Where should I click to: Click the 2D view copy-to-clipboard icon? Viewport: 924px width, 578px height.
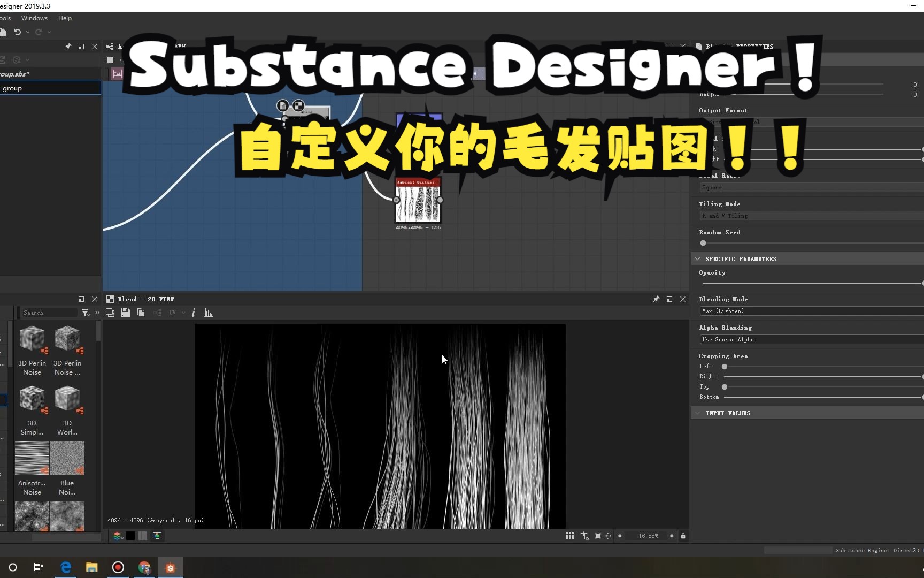pyautogui.click(x=110, y=313)
